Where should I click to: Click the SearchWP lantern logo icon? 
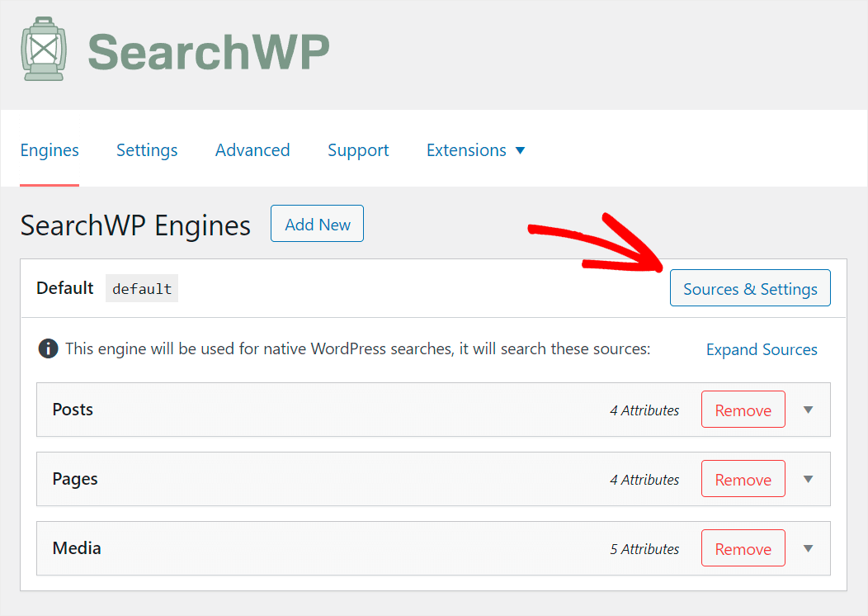(44, 49)
